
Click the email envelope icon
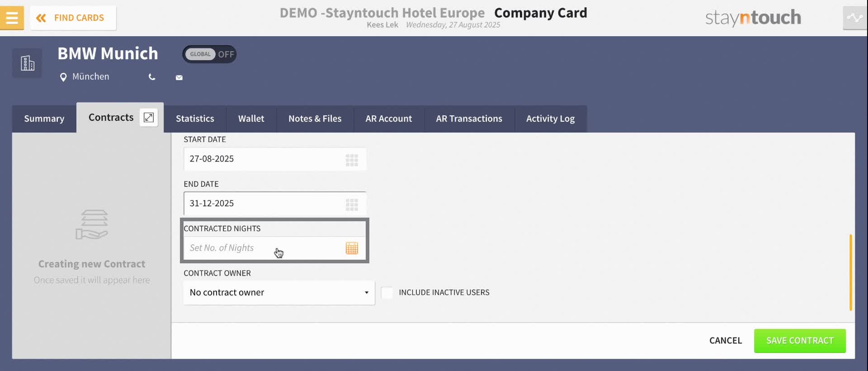179,78
